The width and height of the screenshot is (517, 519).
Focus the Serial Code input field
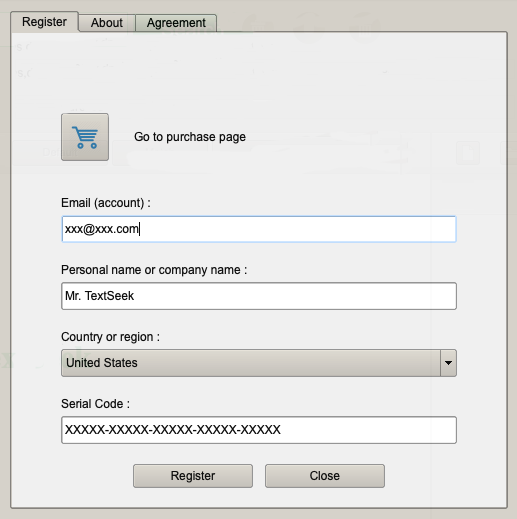pos(259,430)
